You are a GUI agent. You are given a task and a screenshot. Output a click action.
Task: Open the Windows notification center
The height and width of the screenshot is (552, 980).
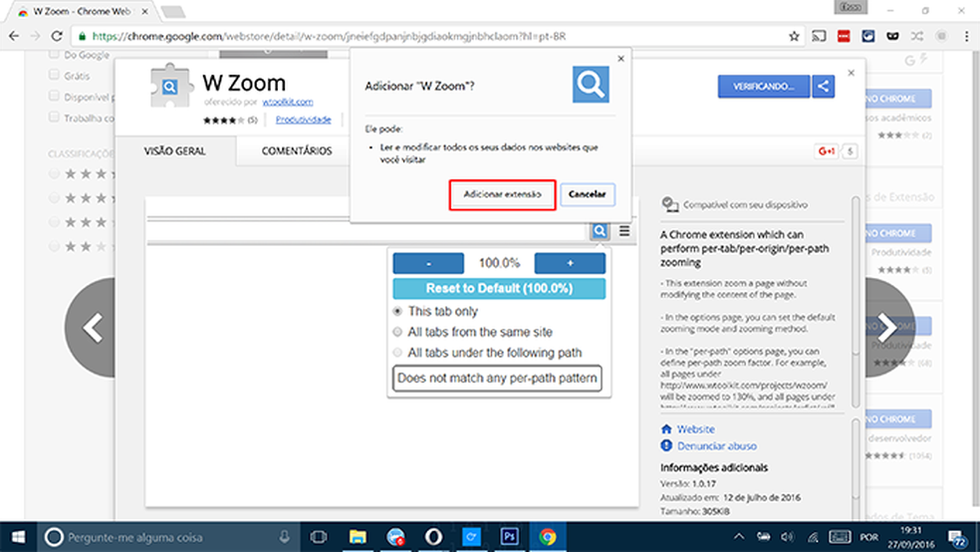pos(956,537)
